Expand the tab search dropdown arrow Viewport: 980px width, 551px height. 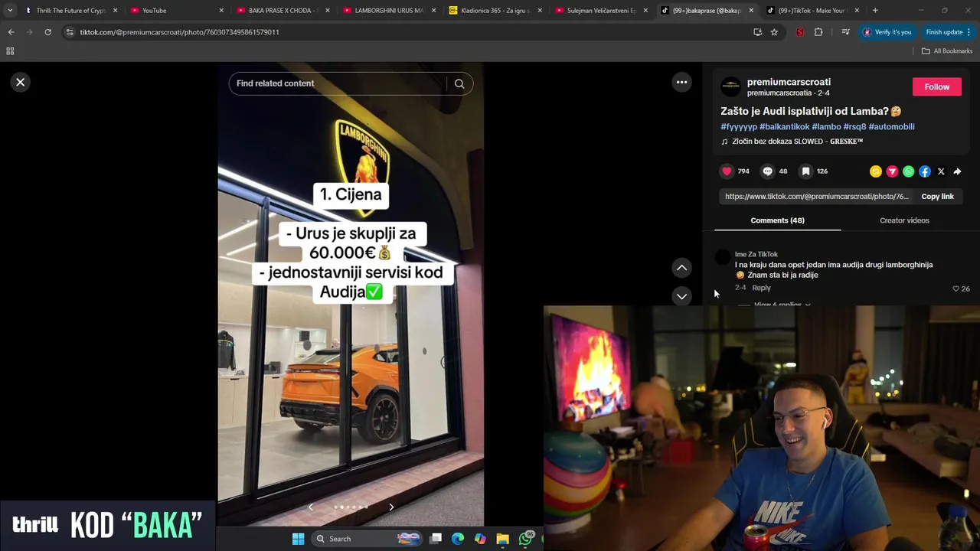click(10, 11)
